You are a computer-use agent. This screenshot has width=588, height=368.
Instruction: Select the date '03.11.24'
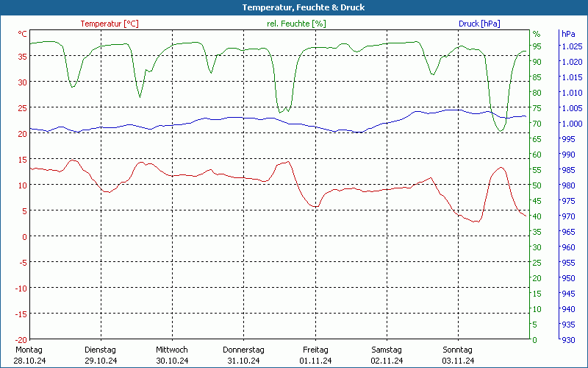tap(458, 361)
